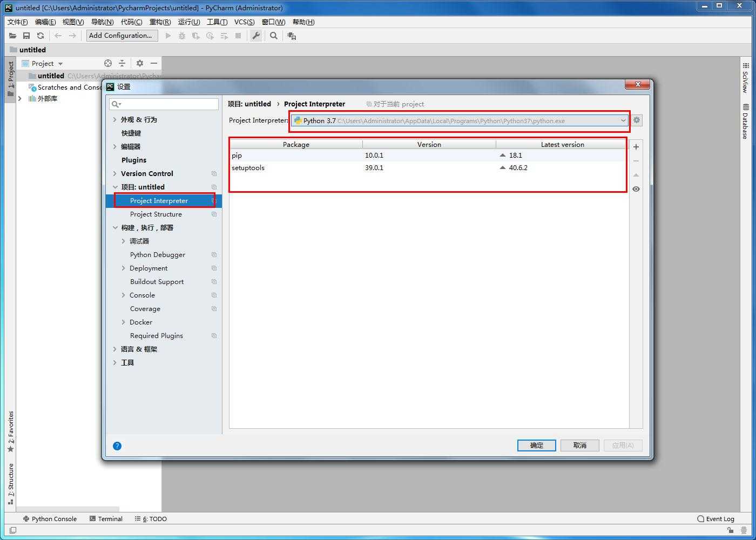The width and height of the screenshot is (756, 540).
Task: Open the 导航(N) menu
Action: pos(102,22)
